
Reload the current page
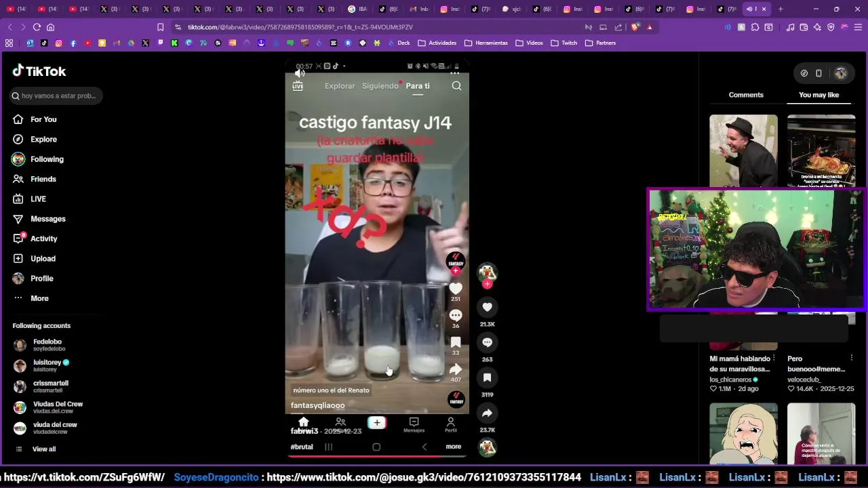[x=37, y=27]
